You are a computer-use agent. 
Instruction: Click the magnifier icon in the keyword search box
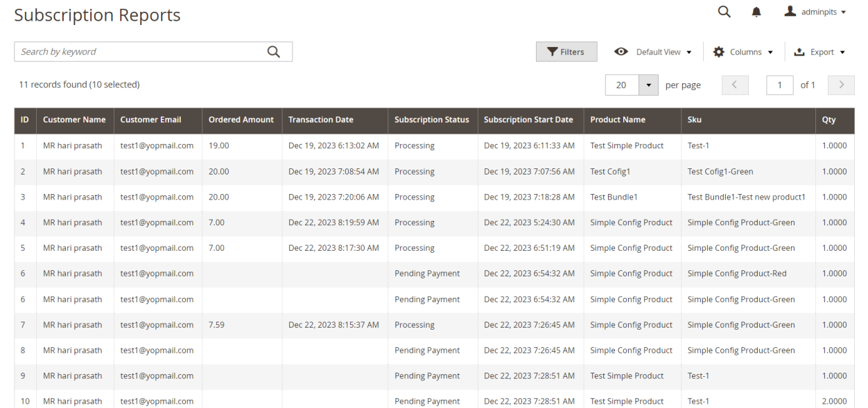pyautogui.click(x=274, y=52)
